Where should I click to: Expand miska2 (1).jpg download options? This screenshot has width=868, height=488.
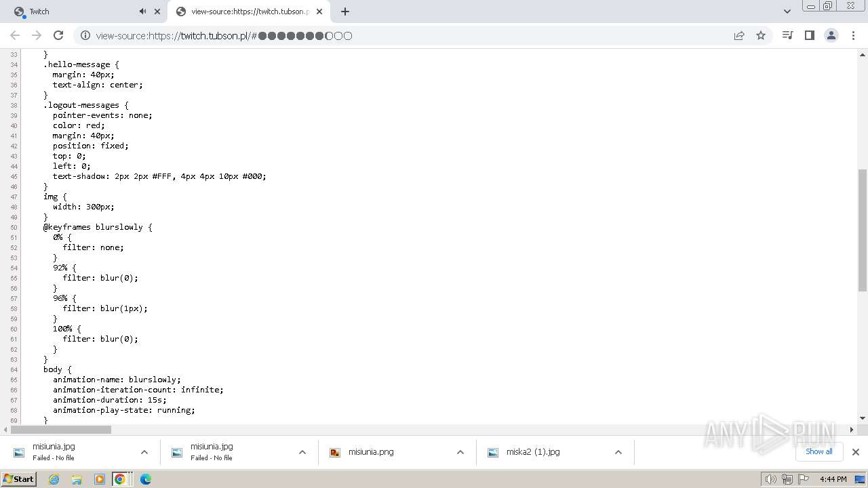618,452
